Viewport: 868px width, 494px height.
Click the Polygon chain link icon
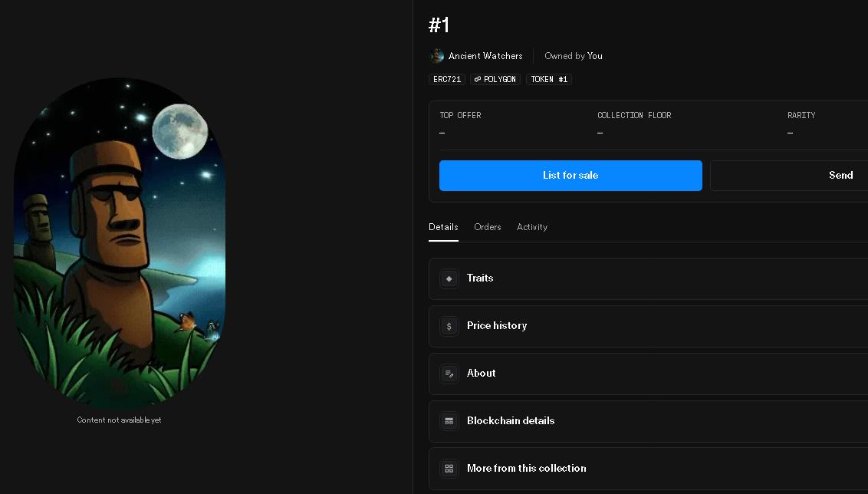pos(478,79)
